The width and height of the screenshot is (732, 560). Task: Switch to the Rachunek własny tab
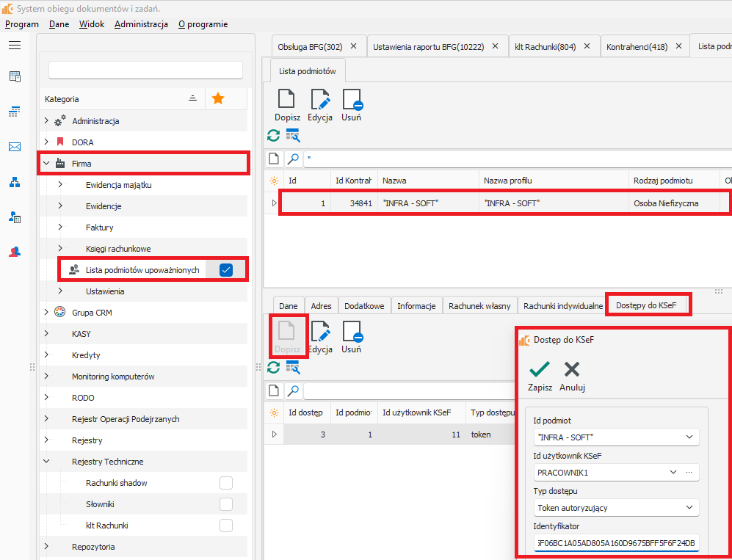479,306
